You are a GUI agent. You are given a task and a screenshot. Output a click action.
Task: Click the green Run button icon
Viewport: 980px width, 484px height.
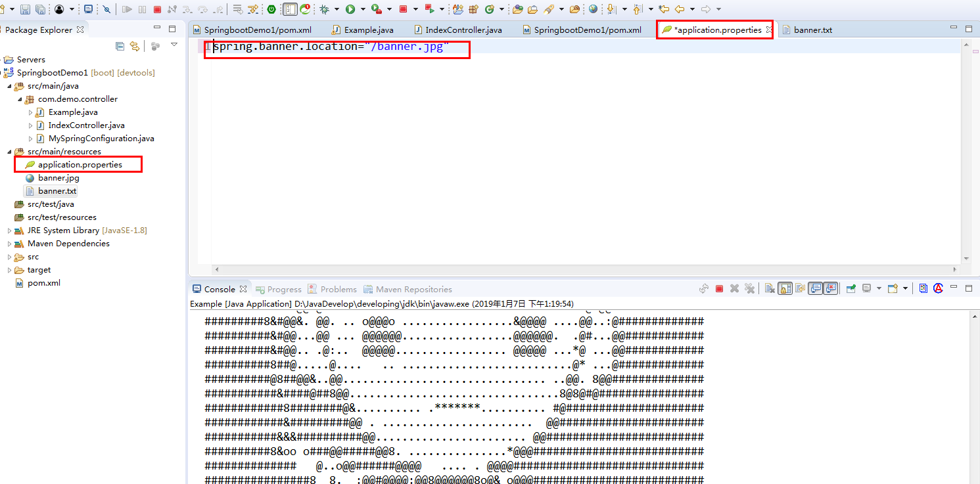350,9
